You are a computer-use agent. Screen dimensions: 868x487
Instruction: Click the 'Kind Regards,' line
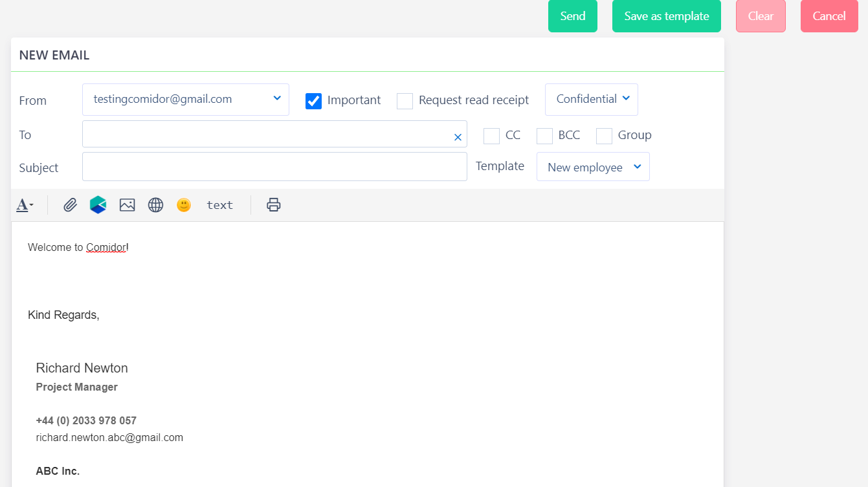(63, 315)
